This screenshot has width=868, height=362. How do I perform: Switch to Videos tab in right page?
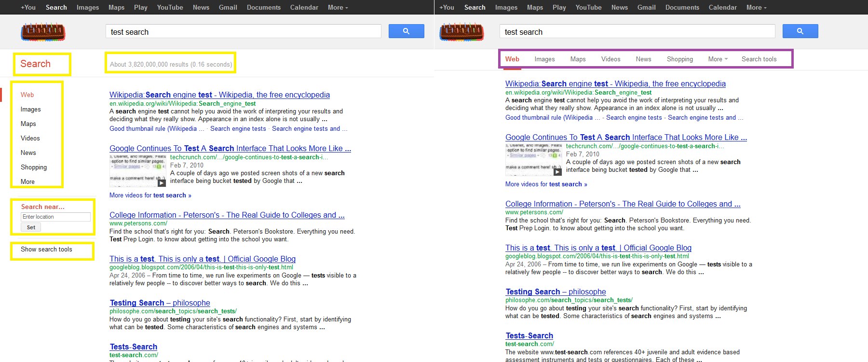click(610, 59)
